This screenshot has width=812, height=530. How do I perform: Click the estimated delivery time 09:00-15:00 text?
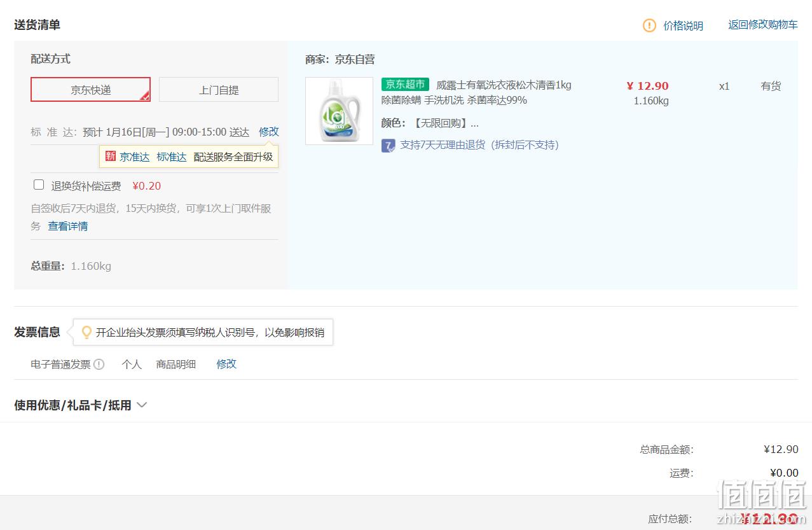199,132
